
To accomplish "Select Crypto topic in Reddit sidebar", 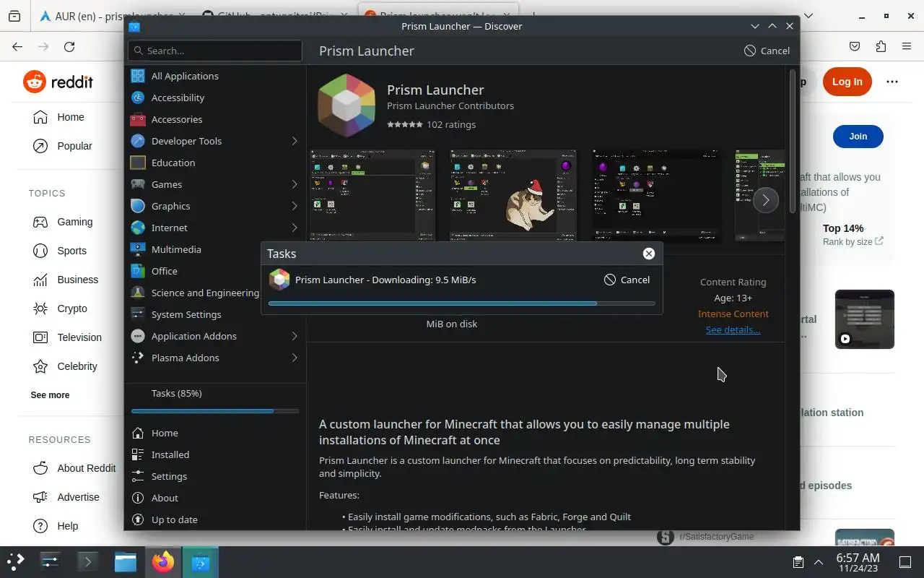I will tap(61, 309).
